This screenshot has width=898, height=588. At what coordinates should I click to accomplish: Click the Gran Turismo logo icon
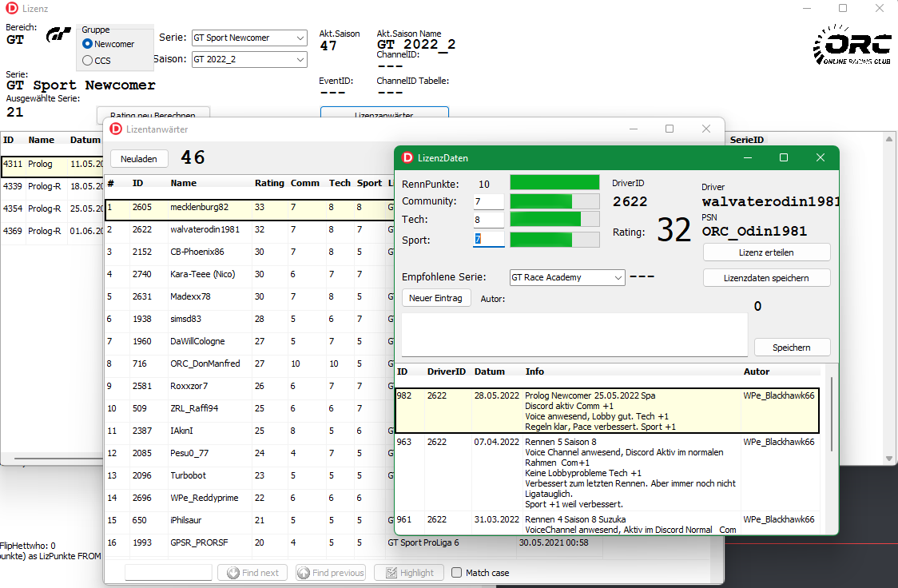58,36
